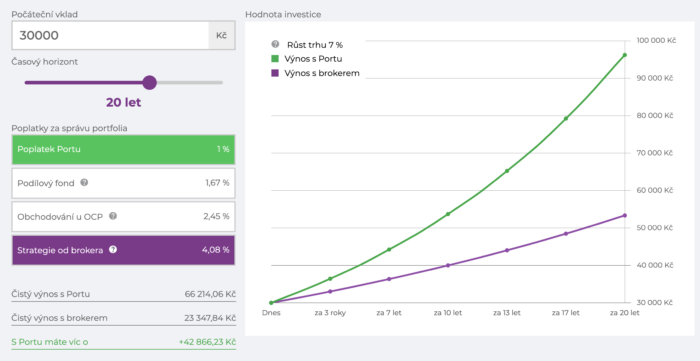The width and height of the screenshot is (700, 361).
Task: Click the help icon beside Strategie od brokera
Action: pos(113,250)
